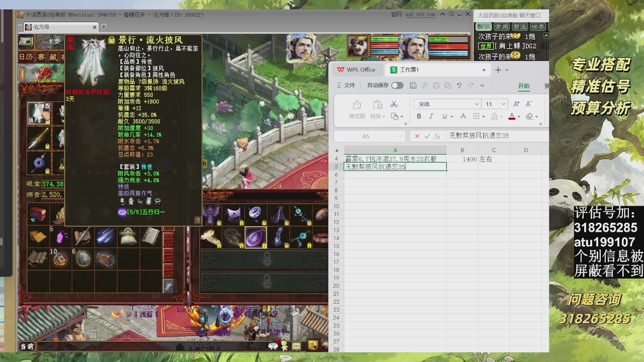Expand the Name Box dropdown for A5
The height and width of the screenshot is (362, 644).
[400, 136]
